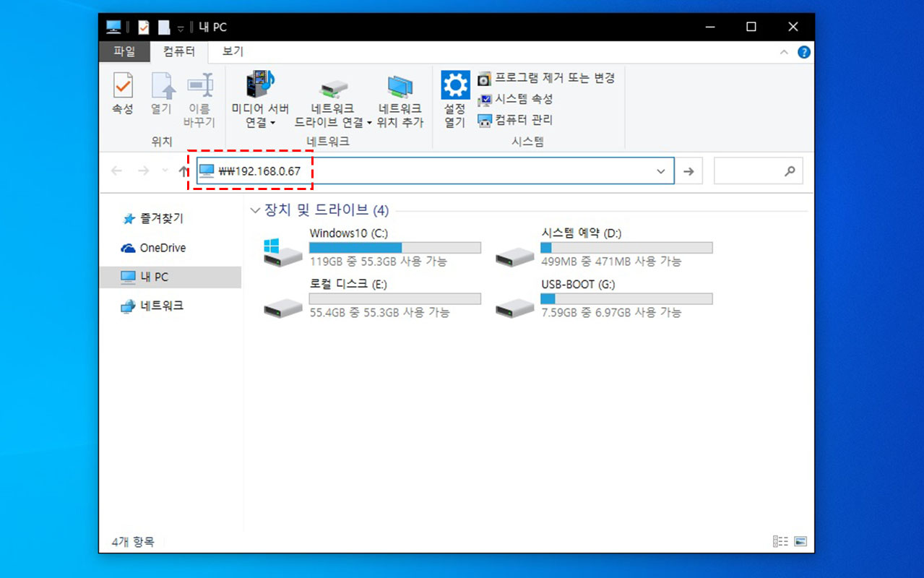Click the Go to arrow button
The height and width of the screenshot is (578, 924).
tap(688, 171)
